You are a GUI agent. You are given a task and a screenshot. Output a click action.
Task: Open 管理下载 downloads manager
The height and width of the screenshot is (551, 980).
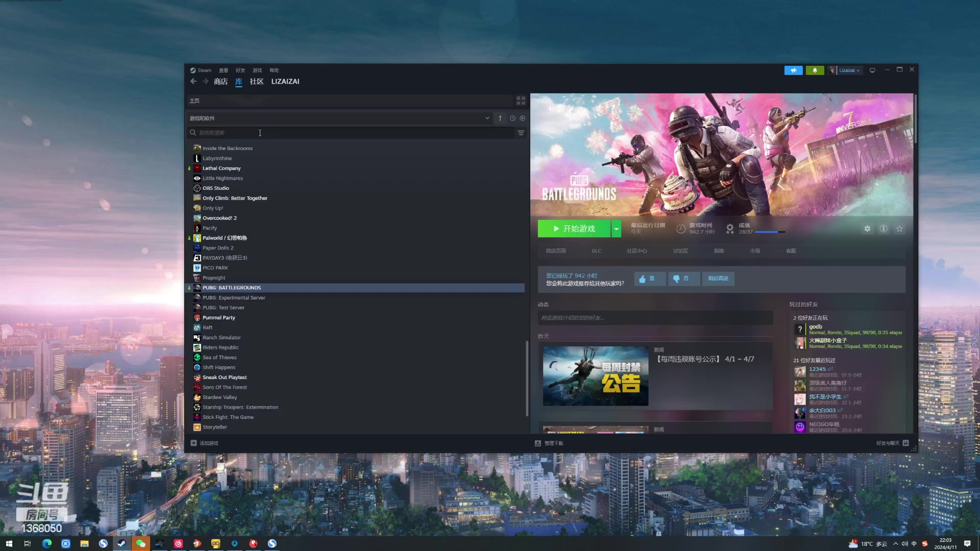click(x=549, y=443)
